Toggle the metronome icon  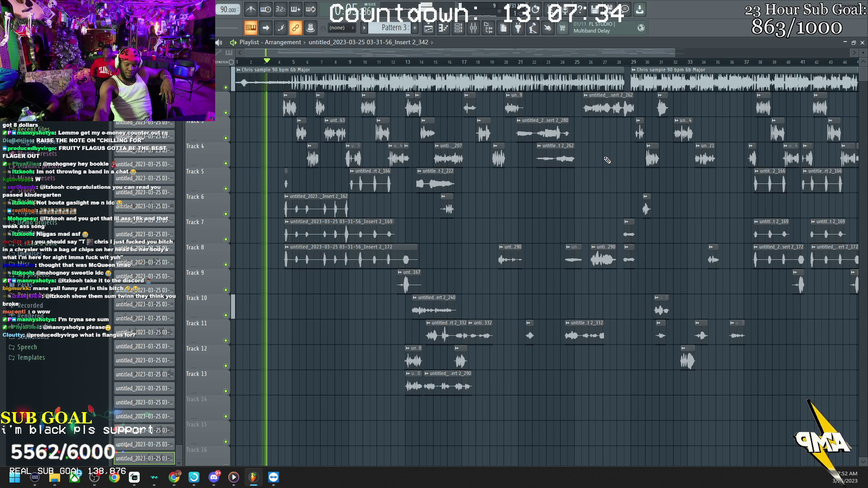[251, 9]
